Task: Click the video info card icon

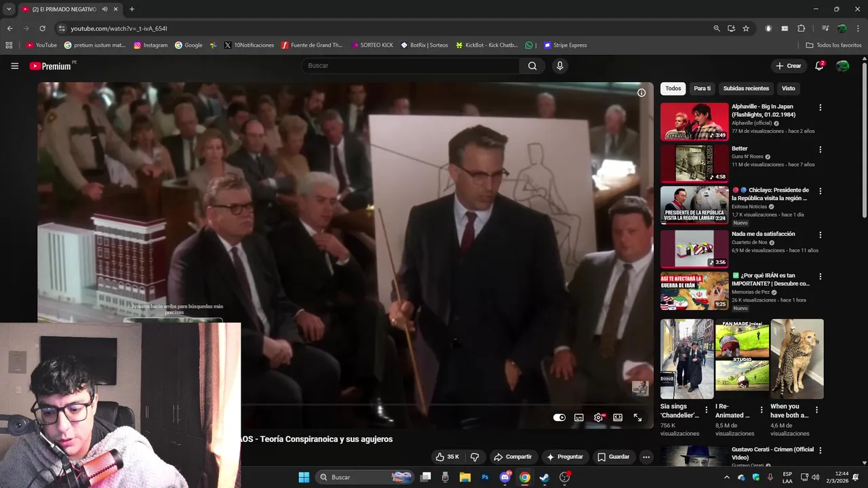Action: pos(642,93)
